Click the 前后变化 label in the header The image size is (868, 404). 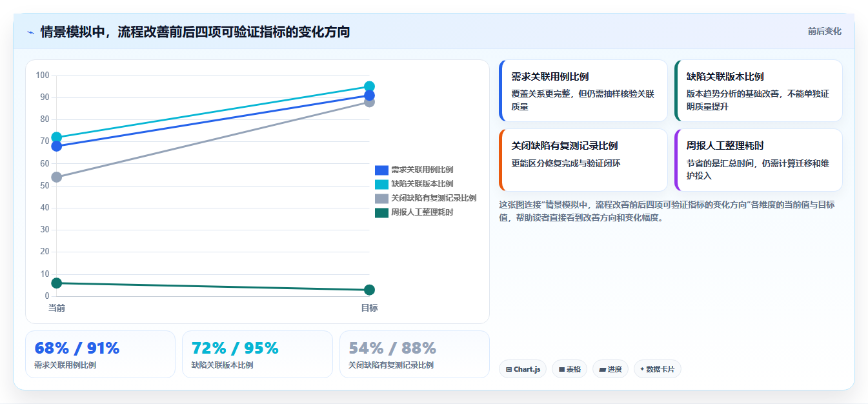(824, 31)
